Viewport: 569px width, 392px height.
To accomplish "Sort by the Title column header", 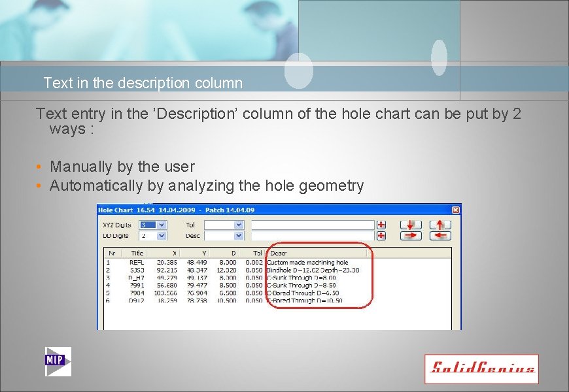I will tap(137, 253).
